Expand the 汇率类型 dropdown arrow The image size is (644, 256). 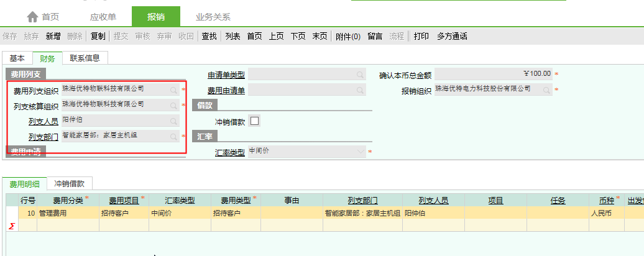[x=361, y=152]
